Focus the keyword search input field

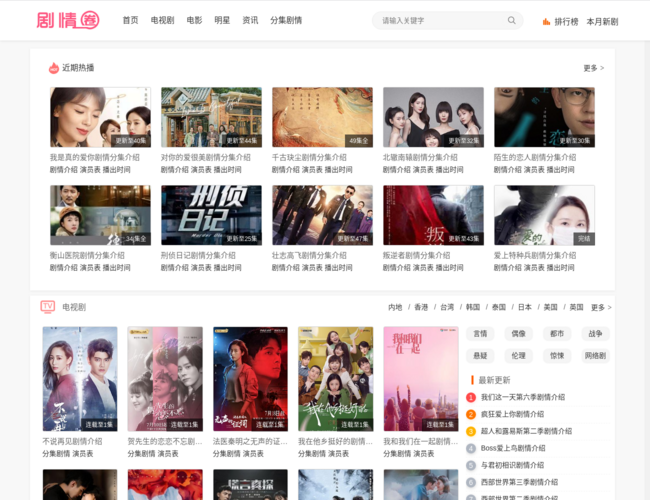pos(440,20)
